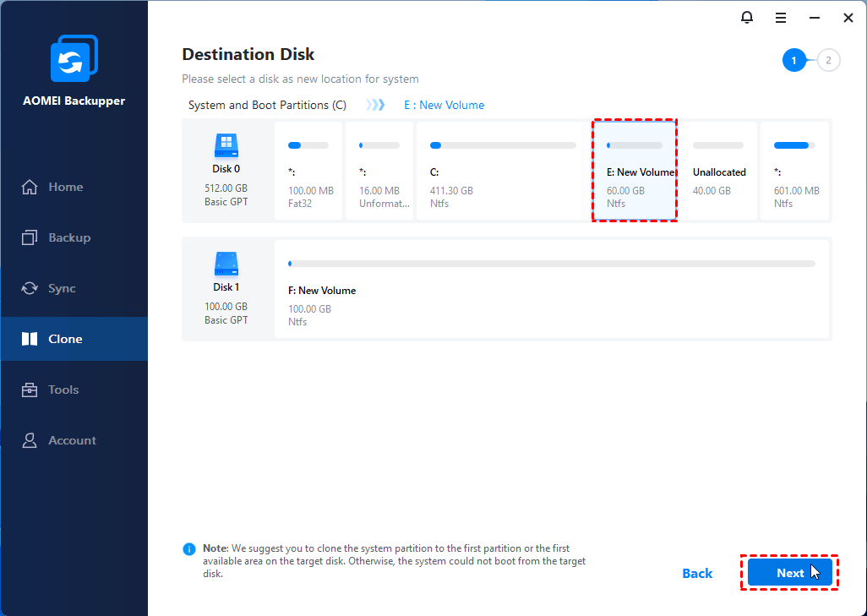The image size is (867, 616).
Task: Click step 2 wizard indicator
Action: (828, 60)
